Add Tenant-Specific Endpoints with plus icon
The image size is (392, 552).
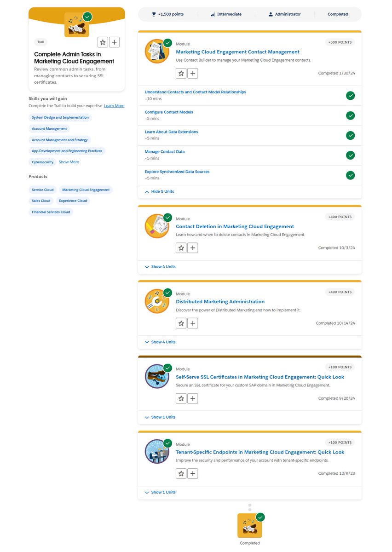point(193,473)
